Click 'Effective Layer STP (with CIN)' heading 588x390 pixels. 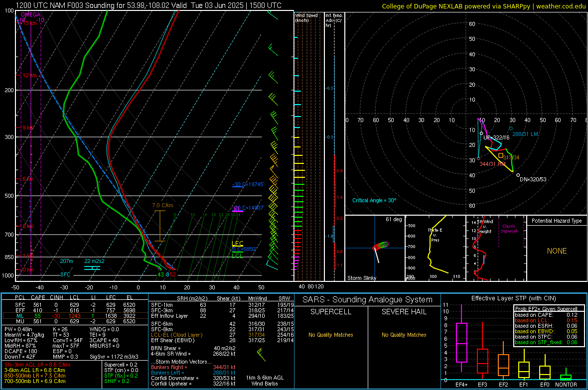[x=513, y=298]
